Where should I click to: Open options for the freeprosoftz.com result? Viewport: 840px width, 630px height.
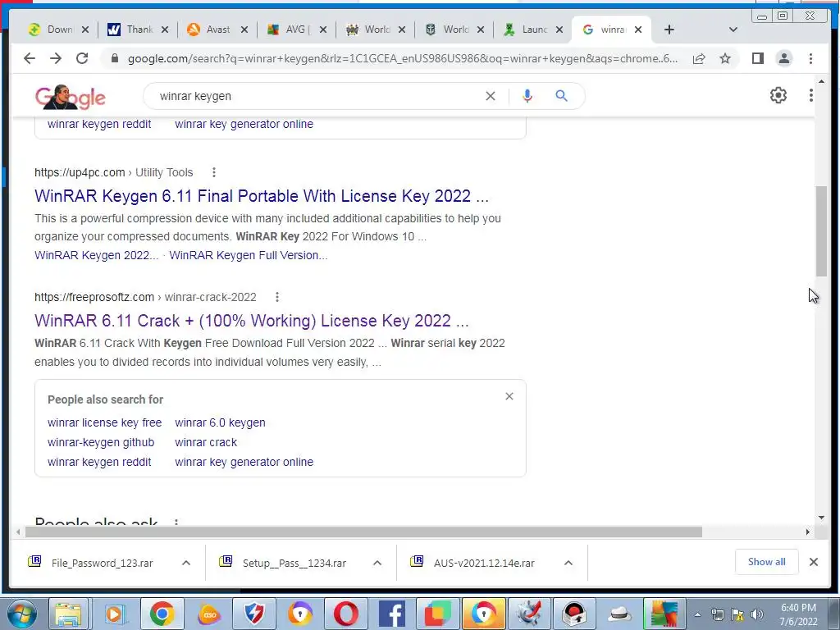277,297
